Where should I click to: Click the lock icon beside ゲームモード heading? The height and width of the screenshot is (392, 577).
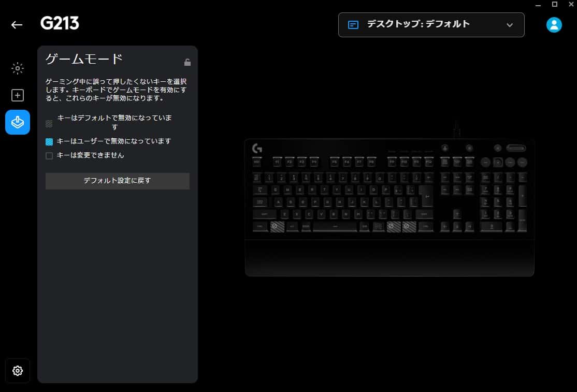tap(187, 62)
